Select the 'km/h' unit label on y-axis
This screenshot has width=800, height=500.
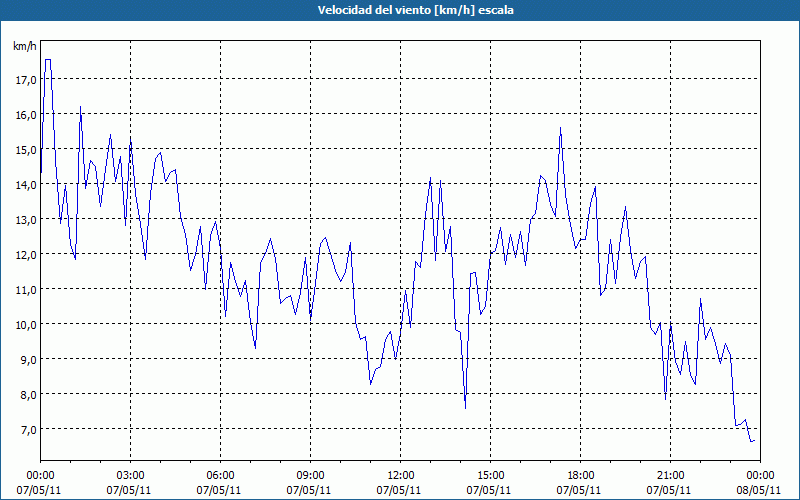(25, 46)
